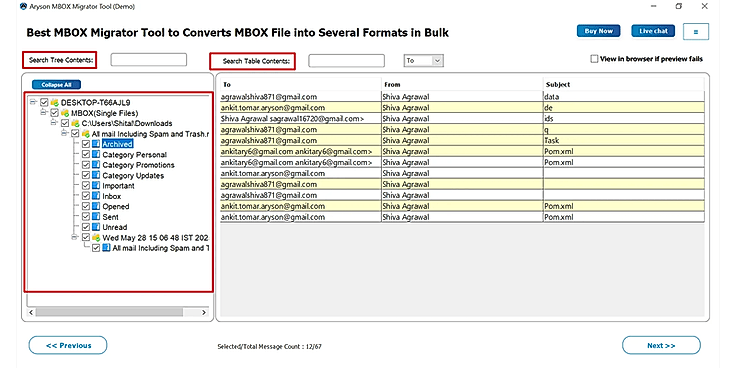
Task: Click the Downloads path folder icon
Action: [75, 123]
